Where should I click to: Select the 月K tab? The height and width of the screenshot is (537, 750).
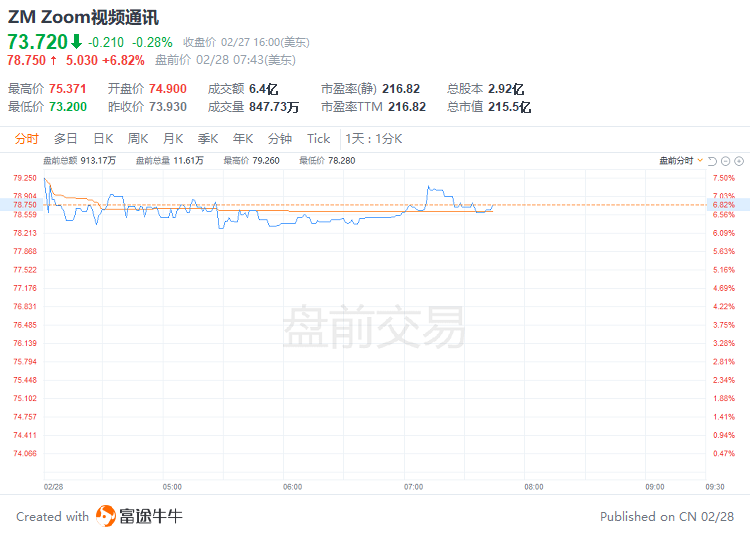(173, 139)
